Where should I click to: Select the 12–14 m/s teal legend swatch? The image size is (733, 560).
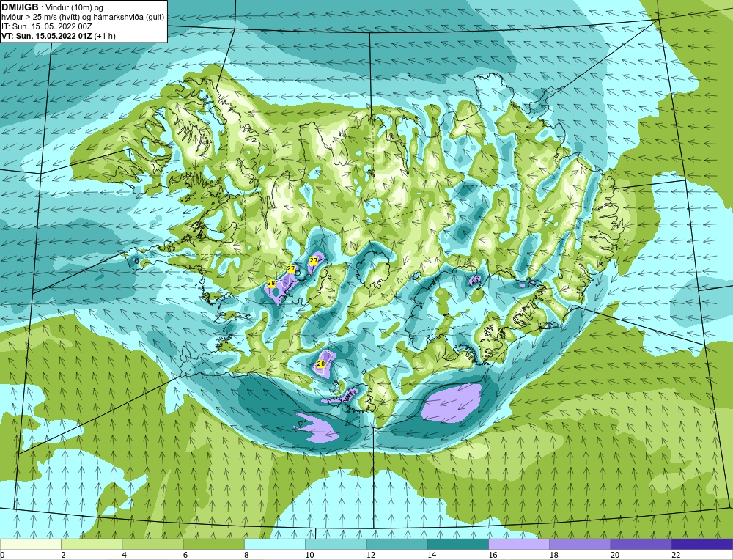[397, 544]
